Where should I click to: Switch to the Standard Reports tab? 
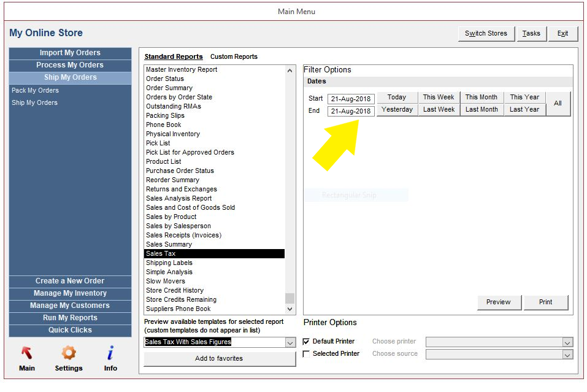pyautogui.click(x=174, y=56)
